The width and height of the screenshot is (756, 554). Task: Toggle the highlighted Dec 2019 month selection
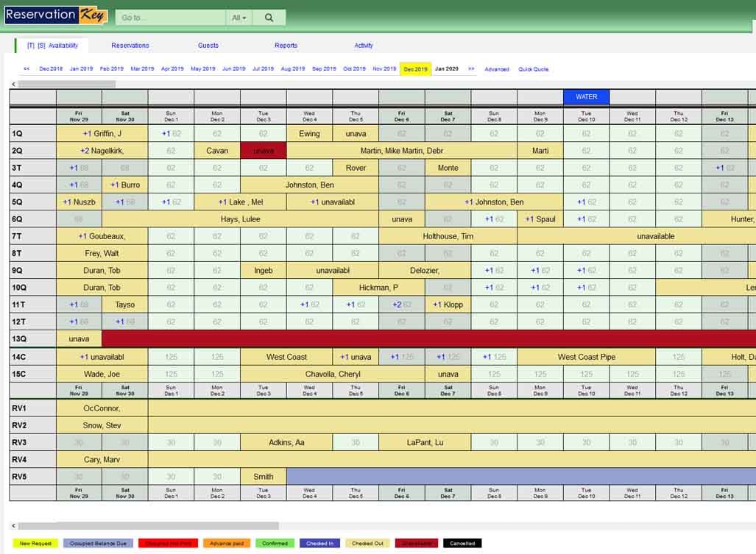coord(415,68)
